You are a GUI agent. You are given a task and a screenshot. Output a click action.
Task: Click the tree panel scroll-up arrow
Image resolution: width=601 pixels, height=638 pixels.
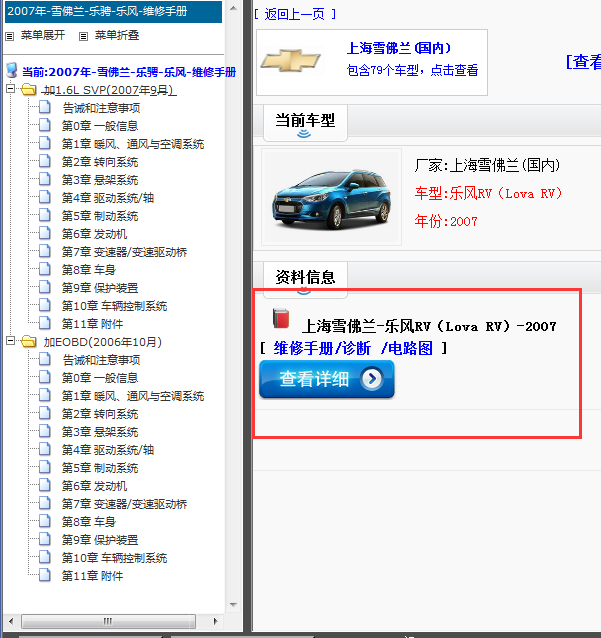click(x=233, y=8)
